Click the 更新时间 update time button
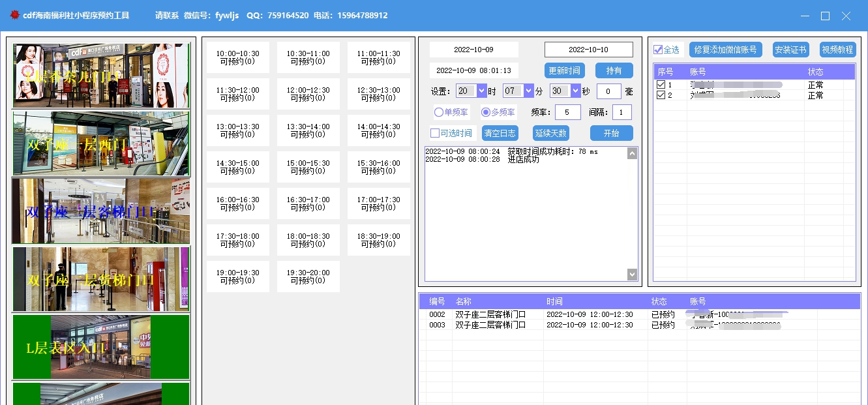The image size is (868, 405). (x=565, y=70)
